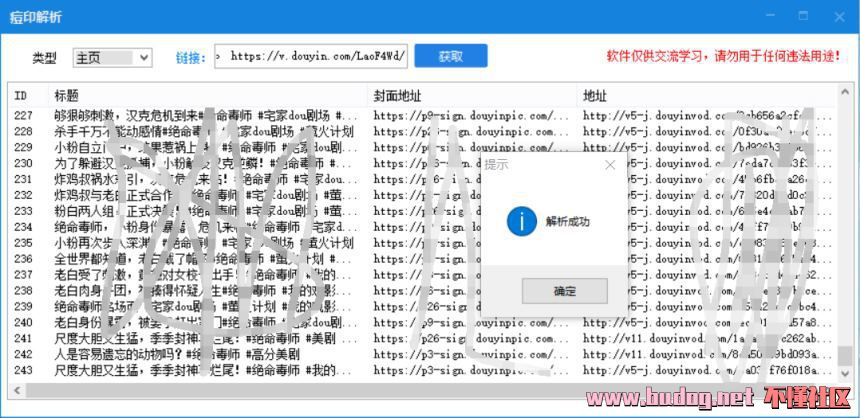
Task: Click the horizontal scrollbar left arrow
Action: 16,391
